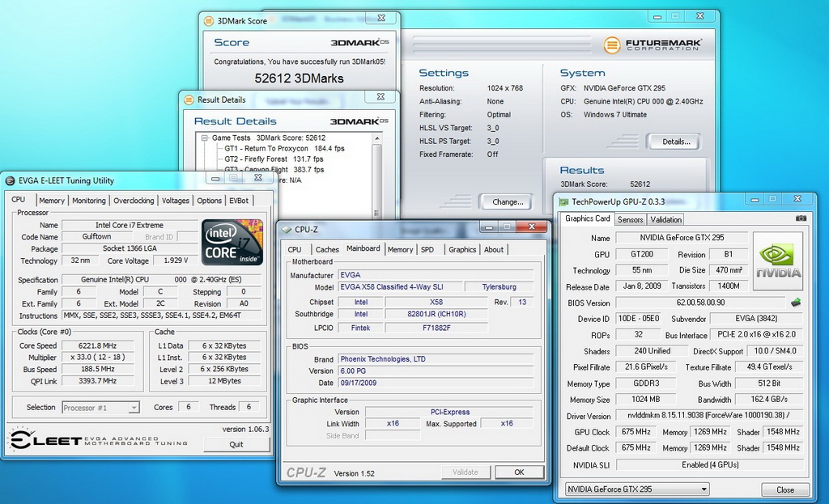Screen dimensions: 829x504
Task: Open the Monitoring tab in E-LEET
Action: pyautogui.click(x=89, y=201)
